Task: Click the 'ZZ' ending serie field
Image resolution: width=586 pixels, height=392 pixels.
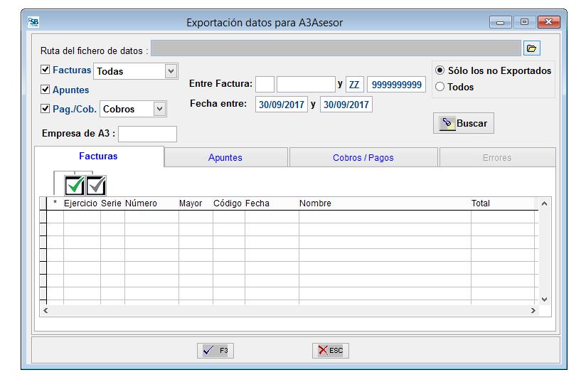Action: tap(355, 85)
